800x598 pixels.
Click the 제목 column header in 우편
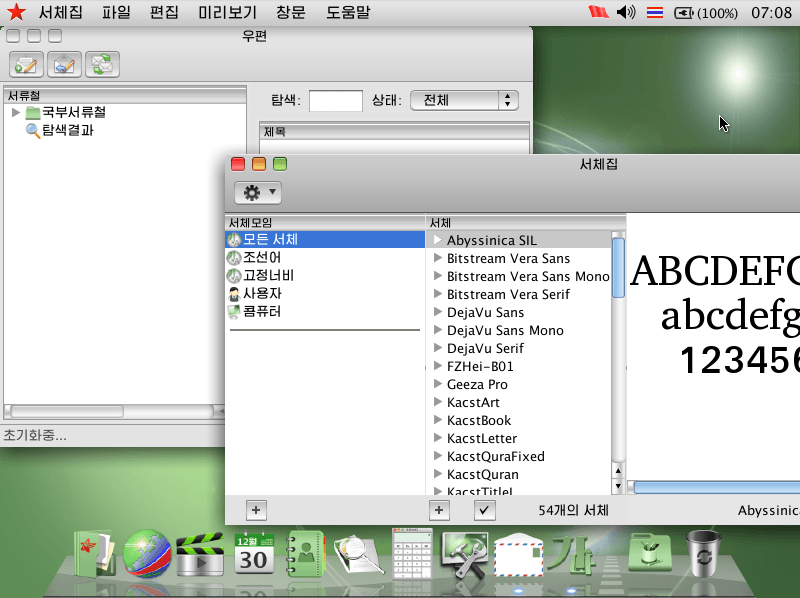coord(394,132)
